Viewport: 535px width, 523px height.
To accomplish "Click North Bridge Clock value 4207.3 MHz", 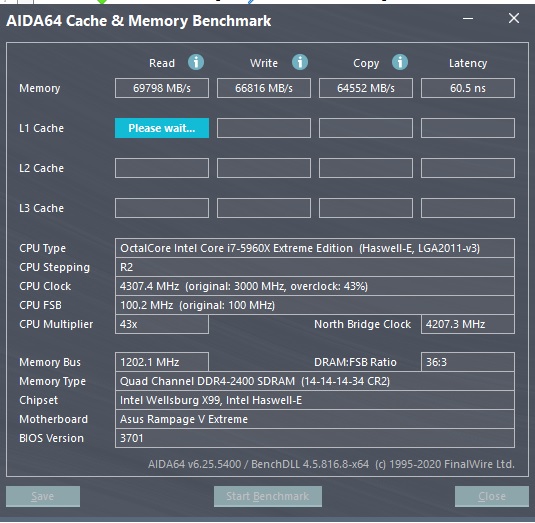I will (x=468, y=324).
